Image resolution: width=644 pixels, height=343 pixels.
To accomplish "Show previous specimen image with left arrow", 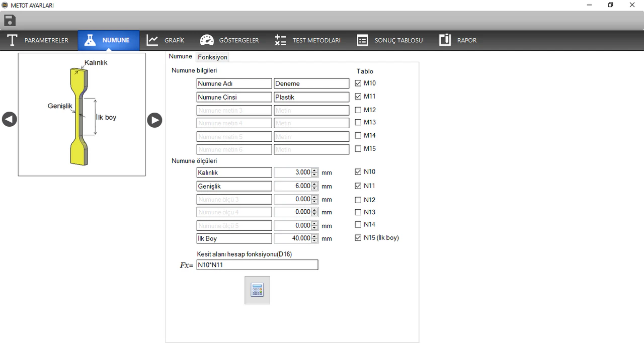I will pos(10,120).
